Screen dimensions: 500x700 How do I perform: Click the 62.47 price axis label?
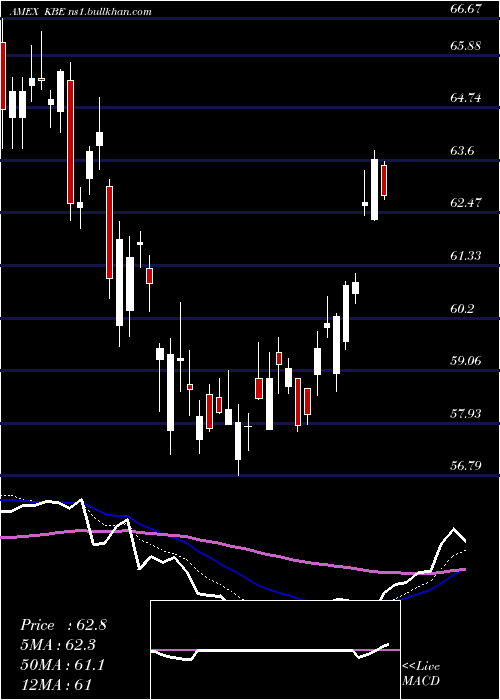466,203
